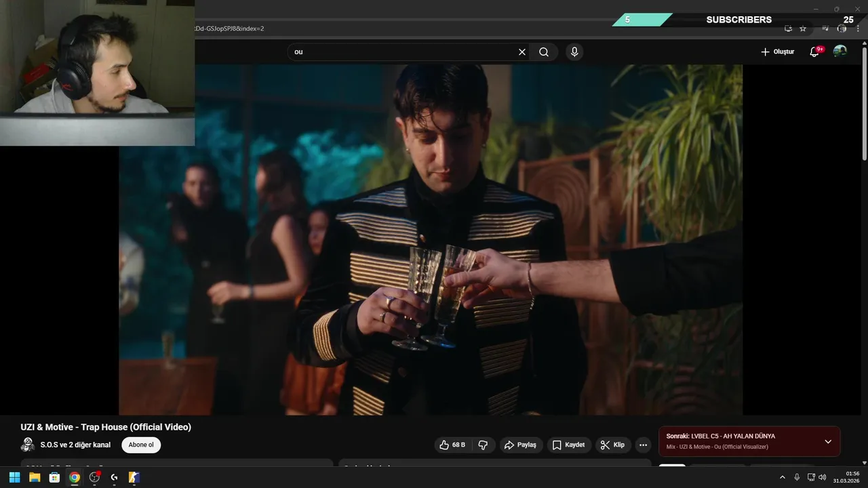The image size is (868, 488).
Task: Click 'Mix - UZI & Motive - Ou' text
Action: tap(717, 447)
